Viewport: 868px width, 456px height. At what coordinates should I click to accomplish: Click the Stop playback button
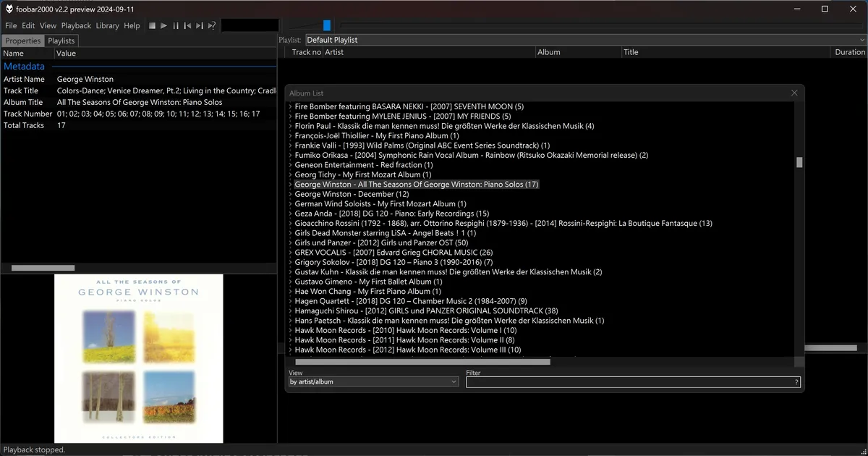click(x=152, y=25)
